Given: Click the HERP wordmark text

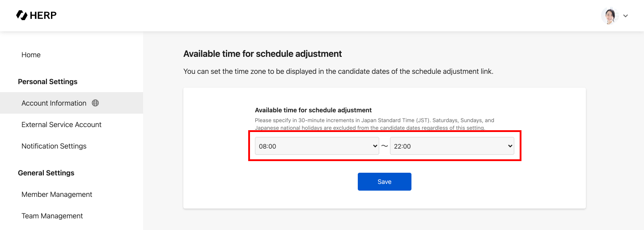Looking at the screenshot, I should coord(43,16).
